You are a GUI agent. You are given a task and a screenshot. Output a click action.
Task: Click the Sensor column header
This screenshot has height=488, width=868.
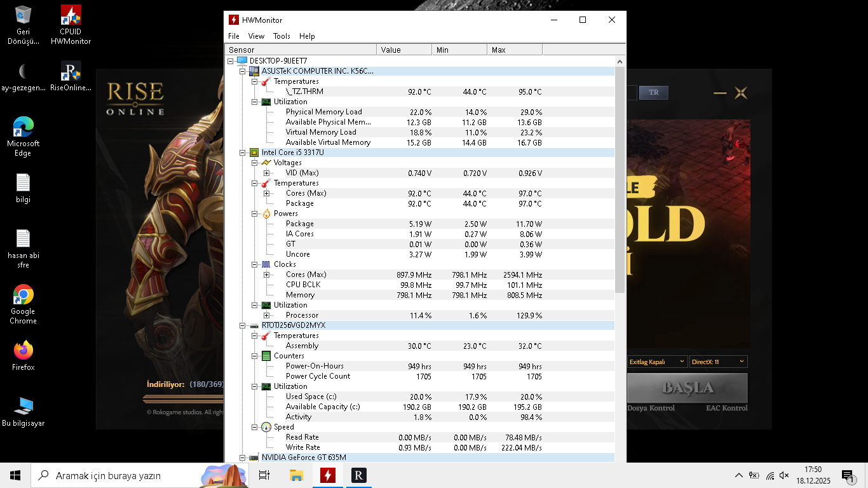pos(301,50)
